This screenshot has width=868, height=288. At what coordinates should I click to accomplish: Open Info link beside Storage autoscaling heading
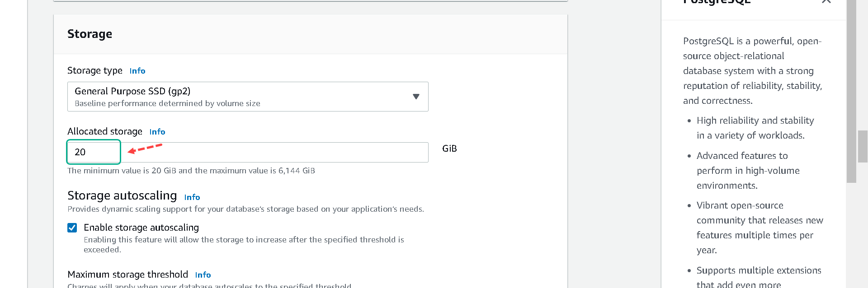click(x=192, y=197)
